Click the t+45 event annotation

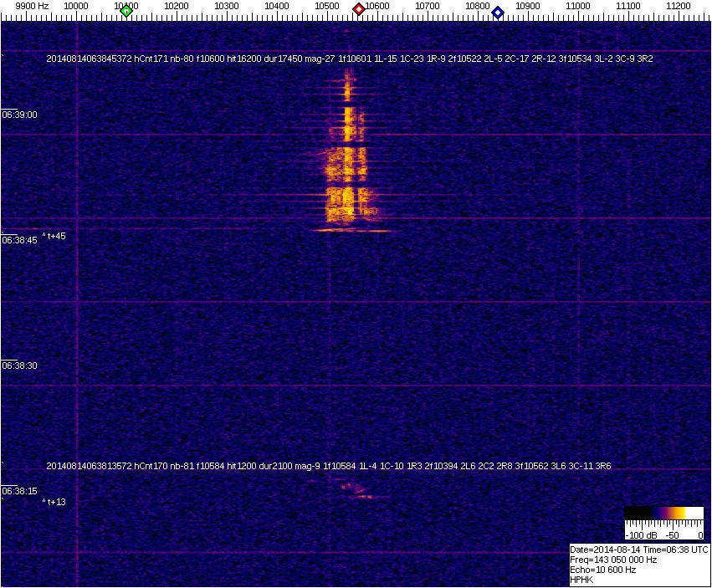click(54, 236)
